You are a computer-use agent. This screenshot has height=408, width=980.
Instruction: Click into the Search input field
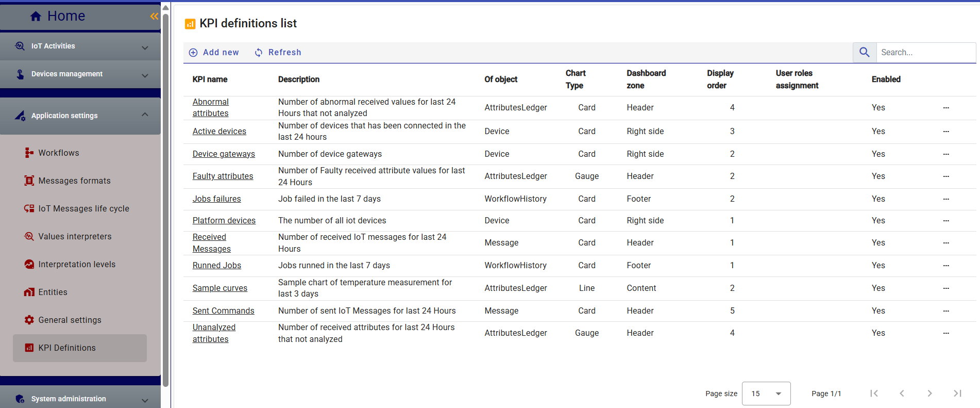(x=925, y=52)
